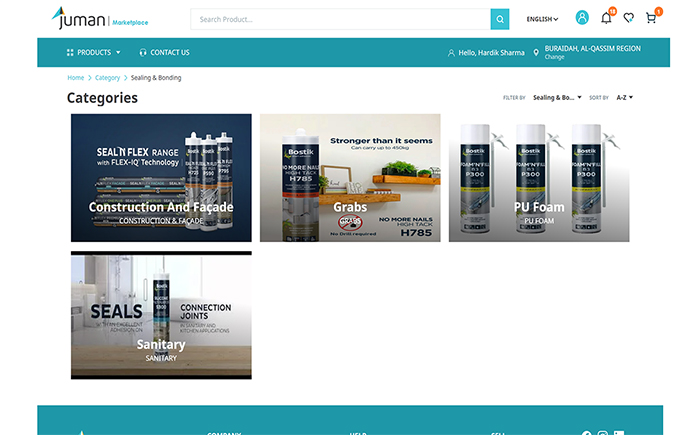Focus the Search Product input field
The image size is (700, 435).
click(x=341, y=19)
